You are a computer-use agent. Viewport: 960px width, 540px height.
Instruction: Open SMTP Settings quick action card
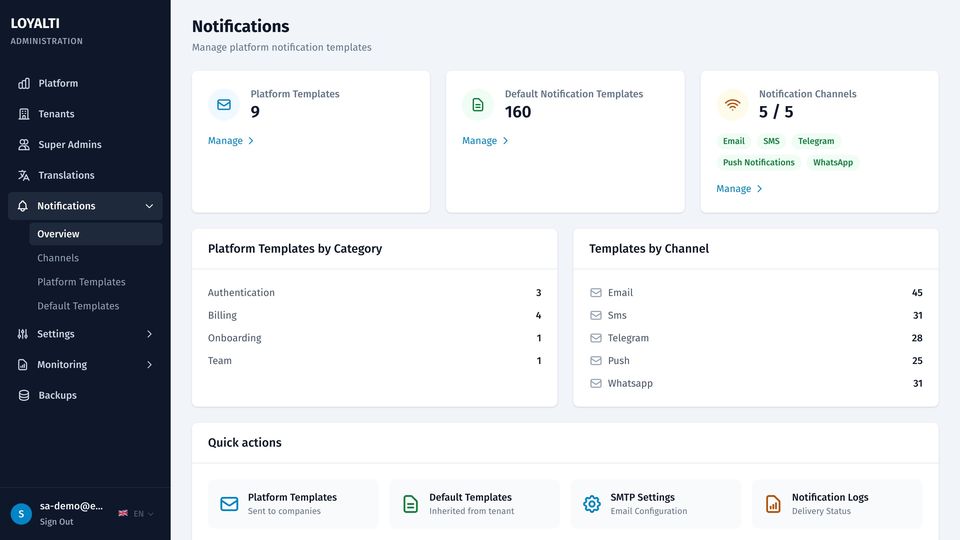click(656, 504)
